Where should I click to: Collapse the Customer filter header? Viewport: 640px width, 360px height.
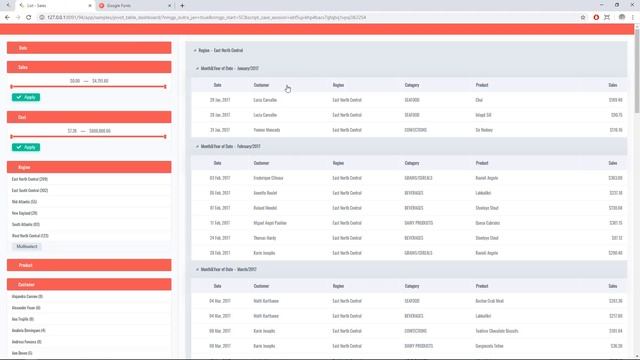89,284
